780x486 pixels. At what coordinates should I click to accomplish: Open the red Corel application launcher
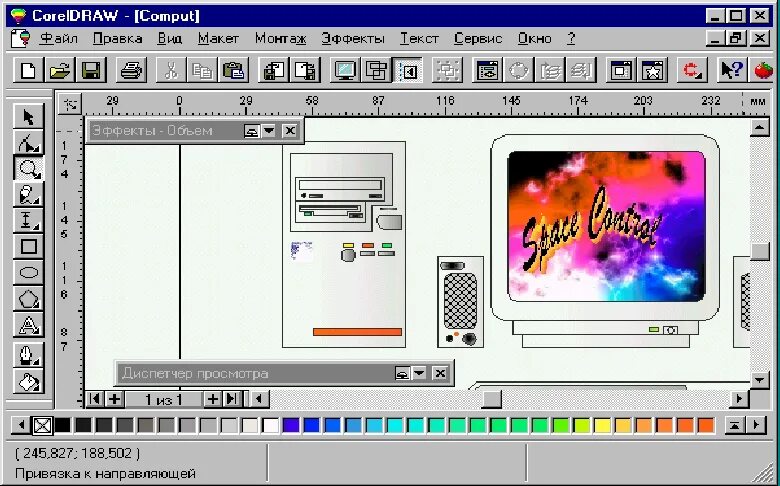[692, 70]
